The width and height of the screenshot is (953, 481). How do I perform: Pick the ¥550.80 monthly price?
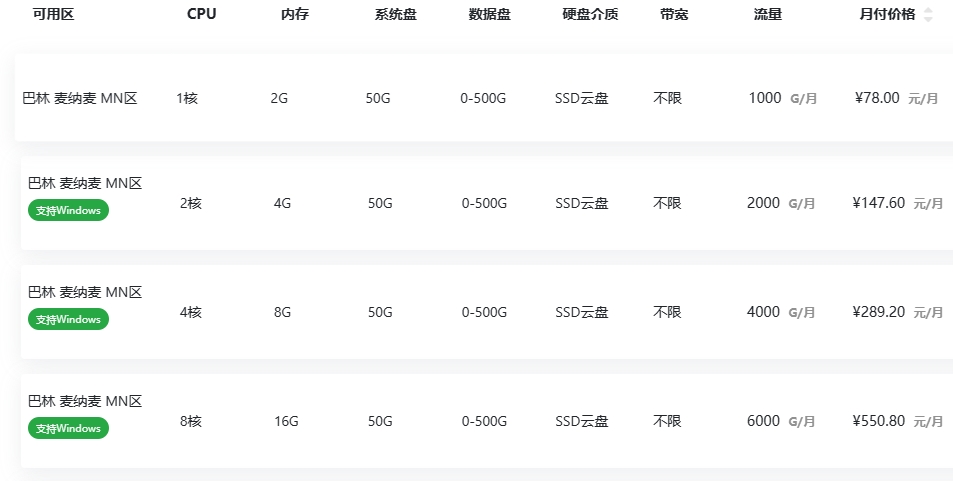click(878, 421)
